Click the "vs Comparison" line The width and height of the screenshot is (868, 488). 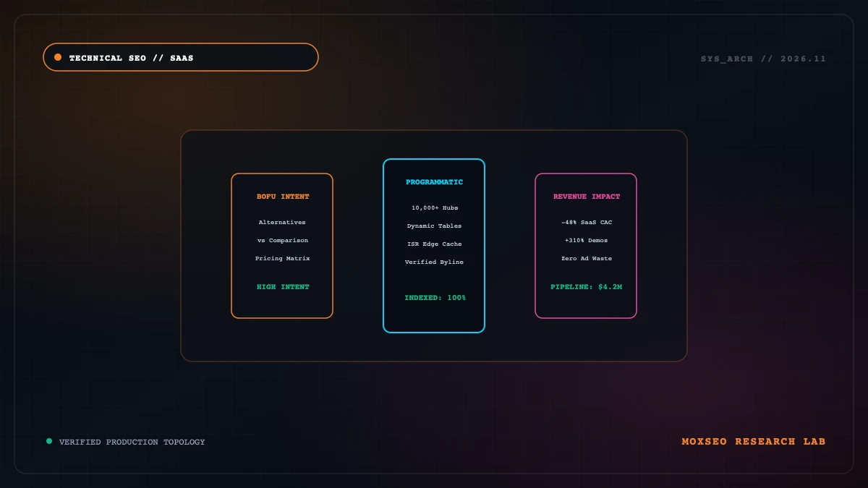coord(282,240)
